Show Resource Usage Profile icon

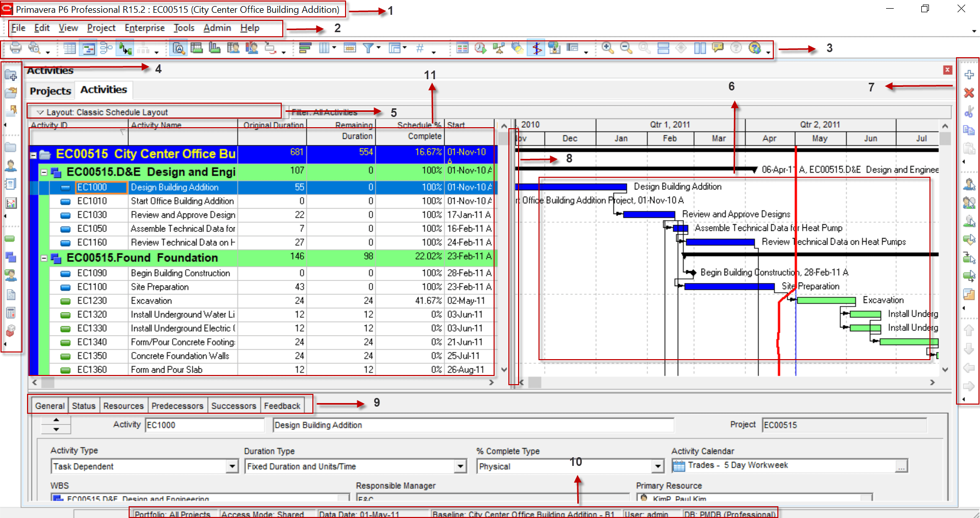pyautogui.click(x=252, y=49)
